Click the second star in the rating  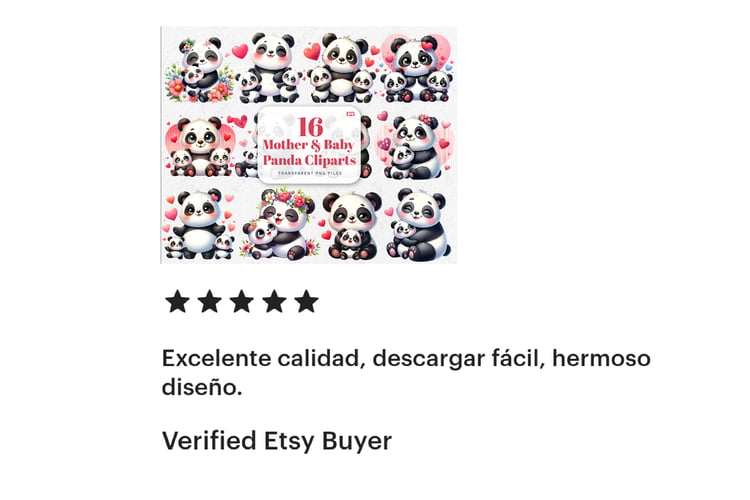point(210,301)
